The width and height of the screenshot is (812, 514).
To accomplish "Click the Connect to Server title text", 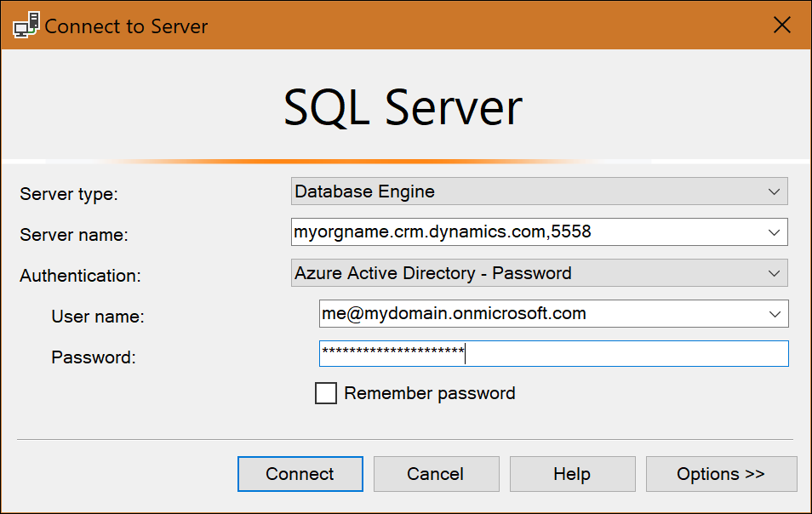I will [126, 26].
